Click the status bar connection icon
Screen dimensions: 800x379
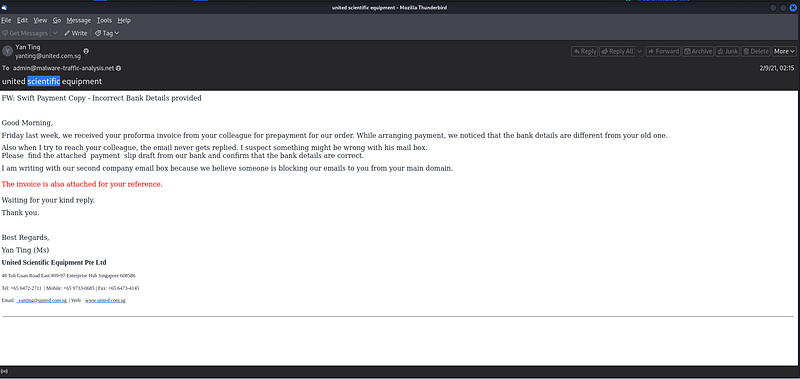[4, 371]
